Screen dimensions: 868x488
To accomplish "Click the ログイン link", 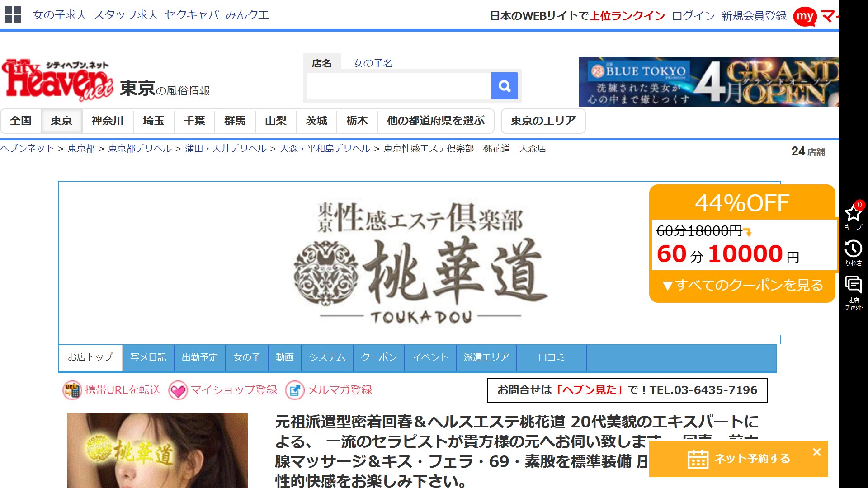I will [x=693, y=16].
